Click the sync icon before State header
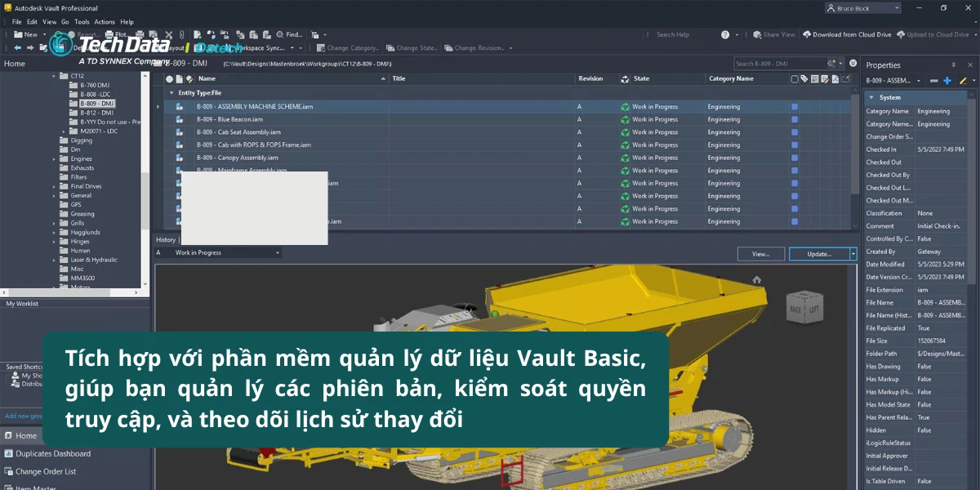 [x=626, y=79]
